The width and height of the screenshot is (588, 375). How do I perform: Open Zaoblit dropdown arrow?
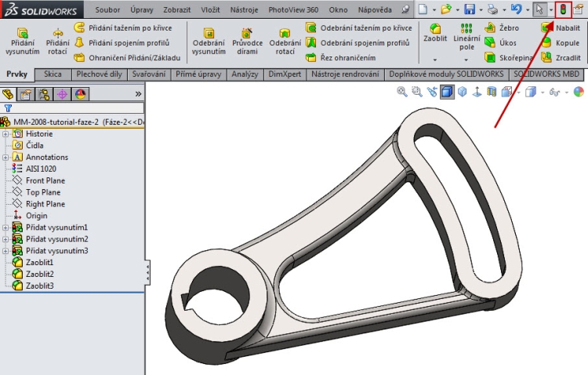435,60
